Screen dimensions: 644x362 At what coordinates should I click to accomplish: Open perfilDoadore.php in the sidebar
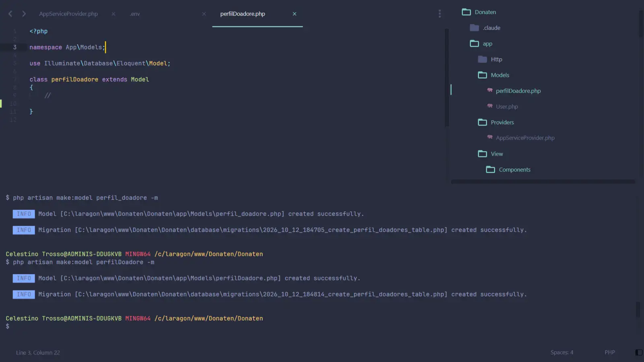pos(518,91)
